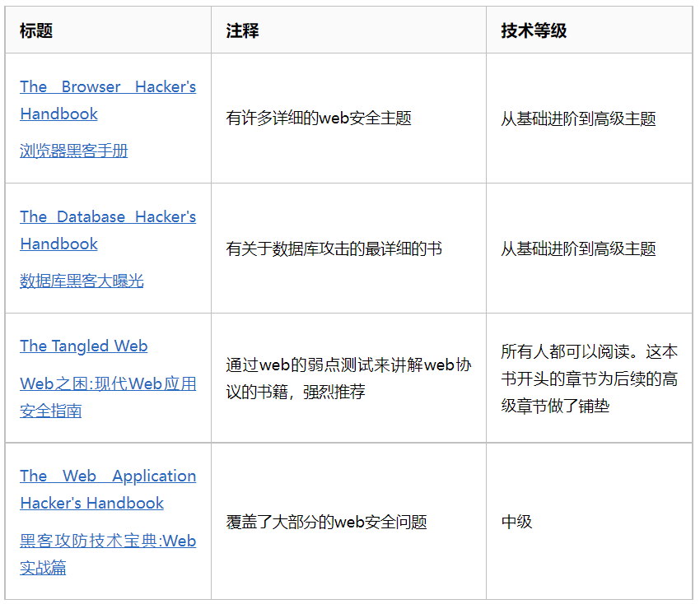Open the Web之困:现代Web应用安全指南 link
Viewport: 700px width, 604px height.
pos(108,397)
